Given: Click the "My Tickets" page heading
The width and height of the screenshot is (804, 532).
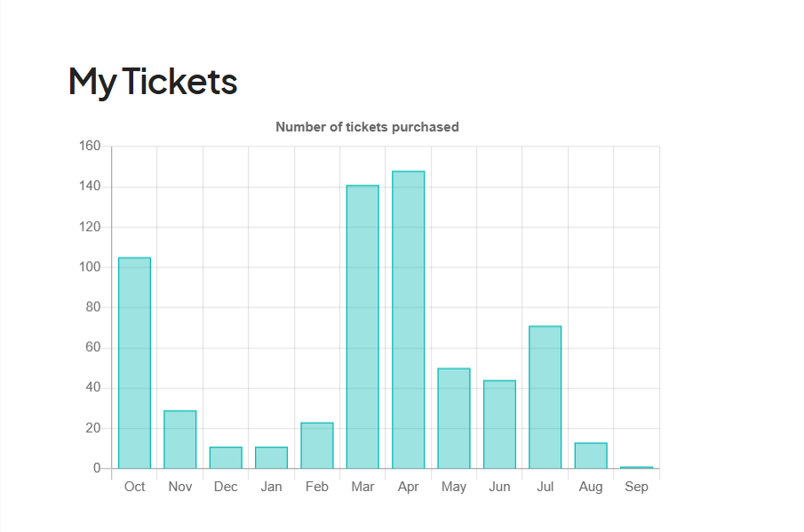Looking at the screenshot, I should tap(153, 82).
